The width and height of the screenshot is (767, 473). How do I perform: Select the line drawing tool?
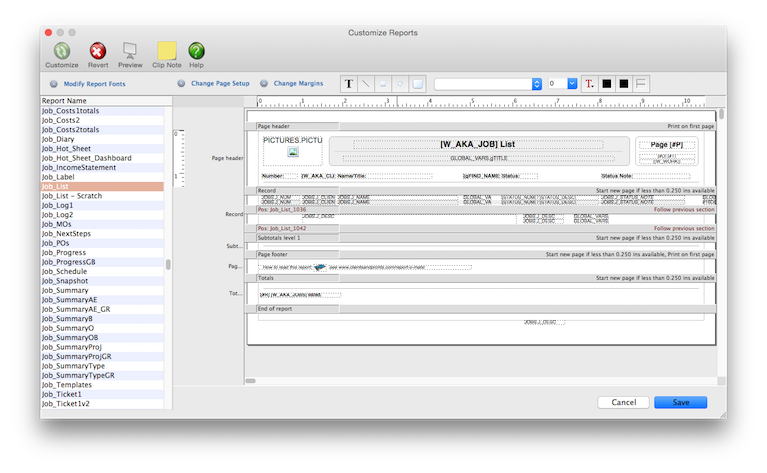[366, 84]
